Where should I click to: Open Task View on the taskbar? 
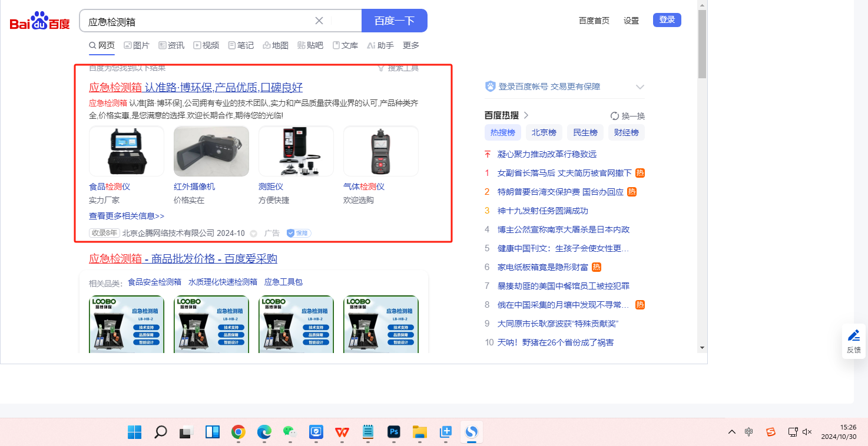pos(187,432)
